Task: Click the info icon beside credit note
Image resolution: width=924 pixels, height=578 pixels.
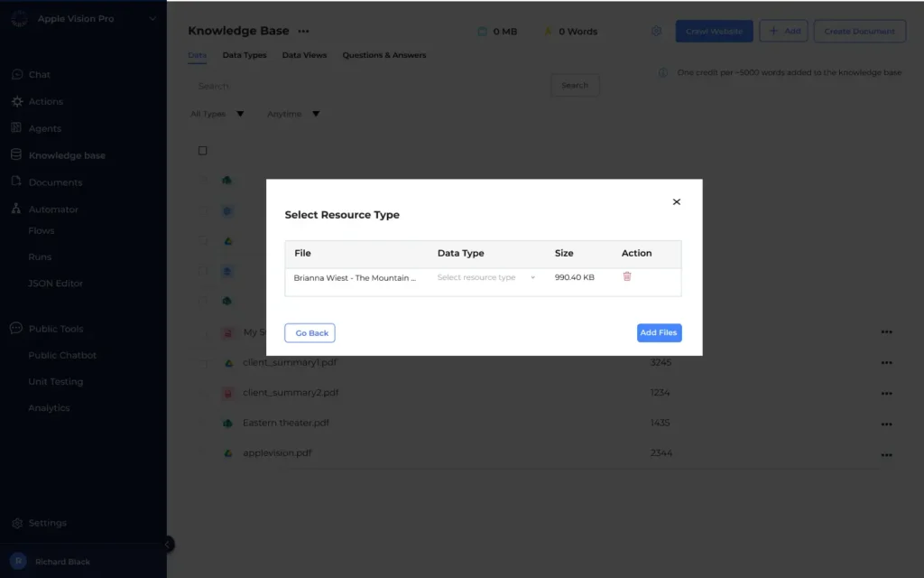Action: tap(663, 72)
